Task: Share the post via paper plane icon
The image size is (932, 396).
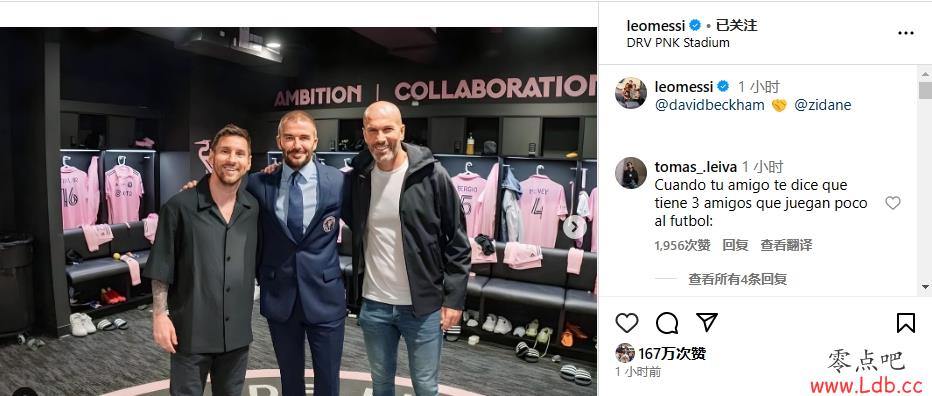Action: (707, 322)
